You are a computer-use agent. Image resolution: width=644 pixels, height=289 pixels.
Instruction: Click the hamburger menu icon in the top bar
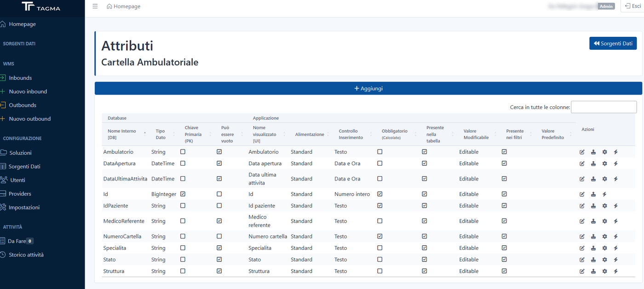pyautogui.click(x=95, y=6)
